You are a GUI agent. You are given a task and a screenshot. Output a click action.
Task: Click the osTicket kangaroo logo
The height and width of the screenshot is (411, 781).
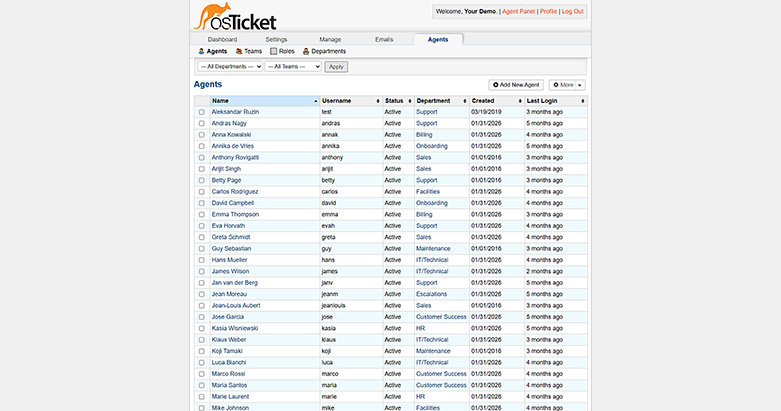point(236,17)
